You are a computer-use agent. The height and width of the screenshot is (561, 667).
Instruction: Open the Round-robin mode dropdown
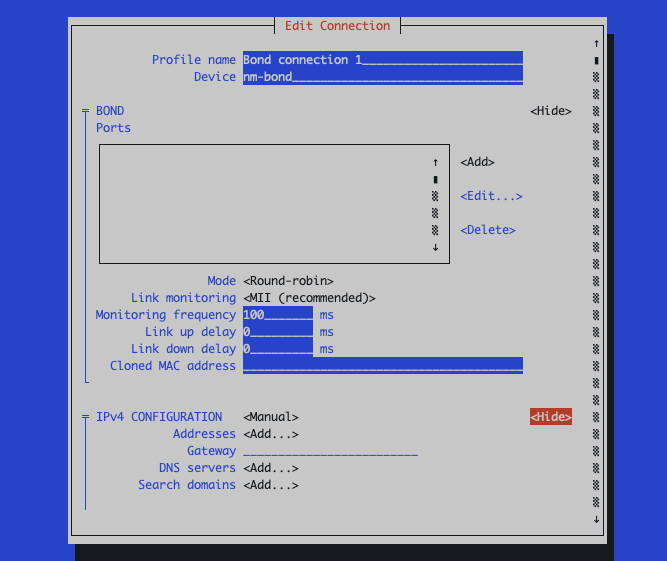pyautogui.click(x=288, y=281)
